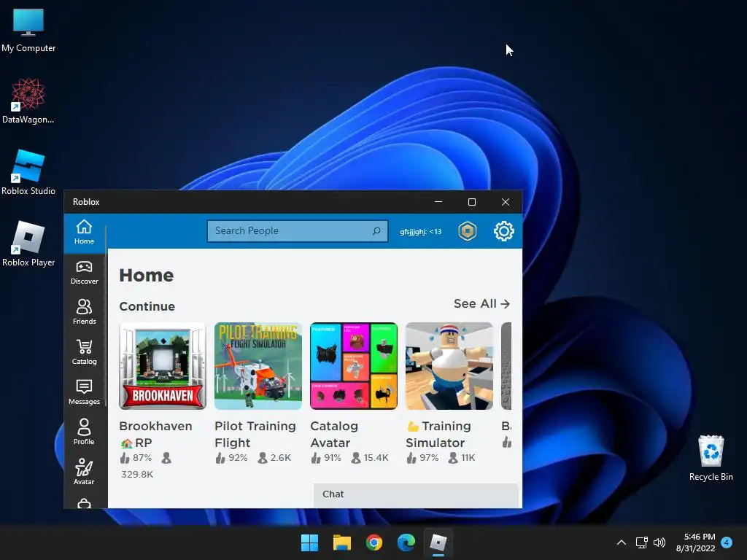Viewport: 747px width, 560px height.
Task: Maximize the Roblox window
Action: pyautogui.click(x=472, y=202)
